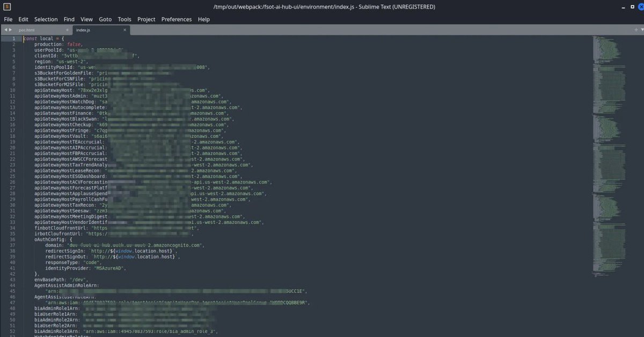Image resolution: width=644 pixels, height=337 pixels.
Task: Click the "biaAdminRole3Arn" key
Action: click(57, 331)
